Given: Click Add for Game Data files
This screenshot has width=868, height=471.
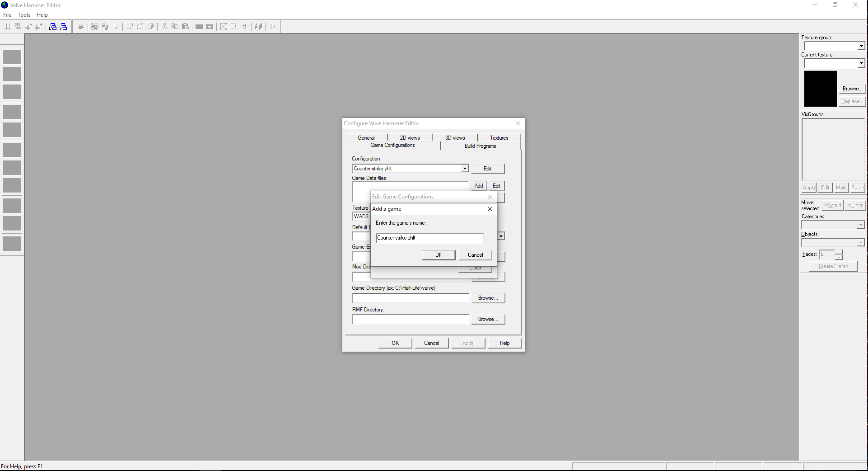Looking at the screenshot, I should click(479, 186).
